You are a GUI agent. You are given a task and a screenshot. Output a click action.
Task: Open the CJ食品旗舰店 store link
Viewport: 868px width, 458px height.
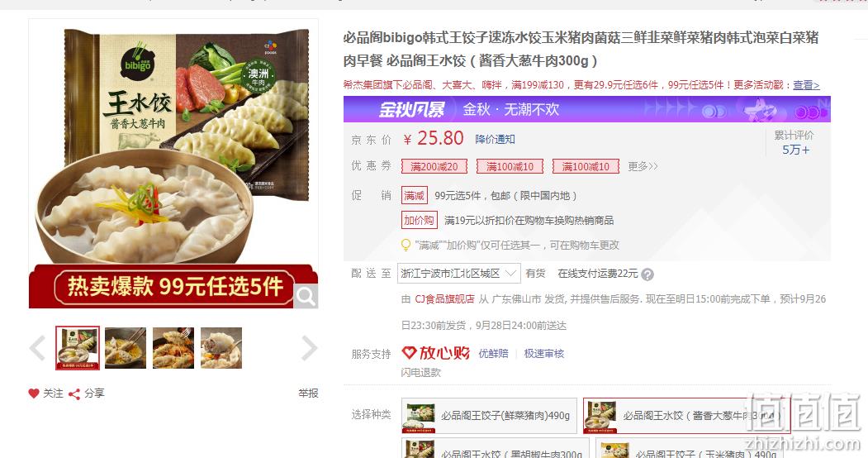[x=444, y=299]
